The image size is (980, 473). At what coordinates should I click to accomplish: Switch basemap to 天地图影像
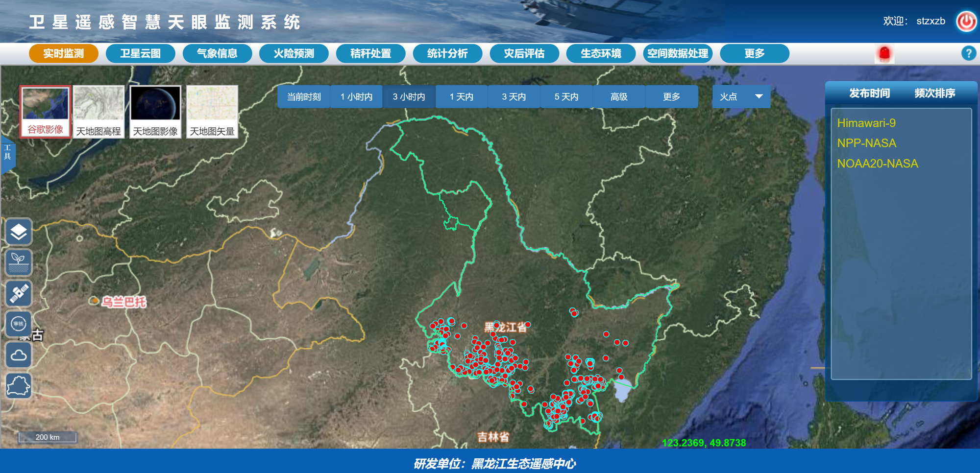click(x=155, y=112)
